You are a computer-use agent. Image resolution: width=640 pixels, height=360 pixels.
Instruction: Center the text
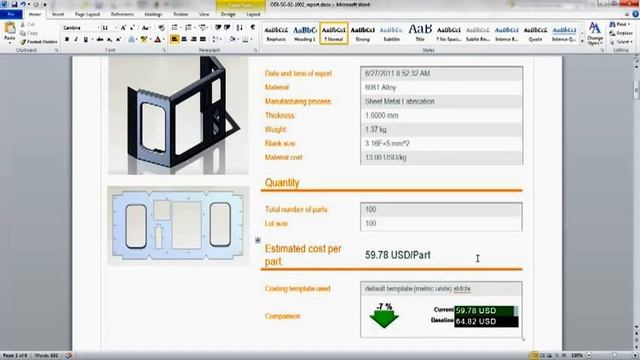tap(184, 40)
